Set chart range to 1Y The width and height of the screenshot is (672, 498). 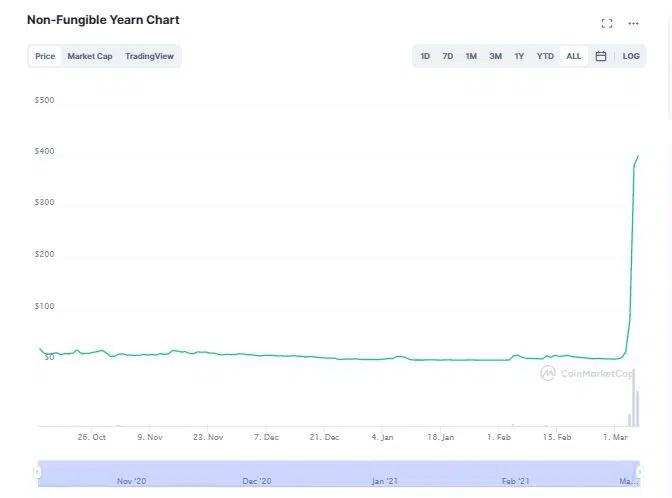(x=519, y=56)
